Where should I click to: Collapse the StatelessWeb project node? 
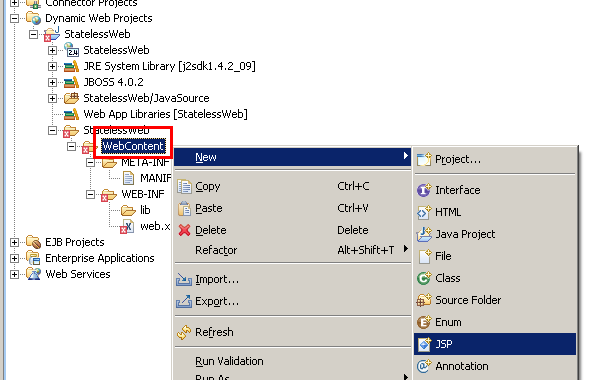33,34
